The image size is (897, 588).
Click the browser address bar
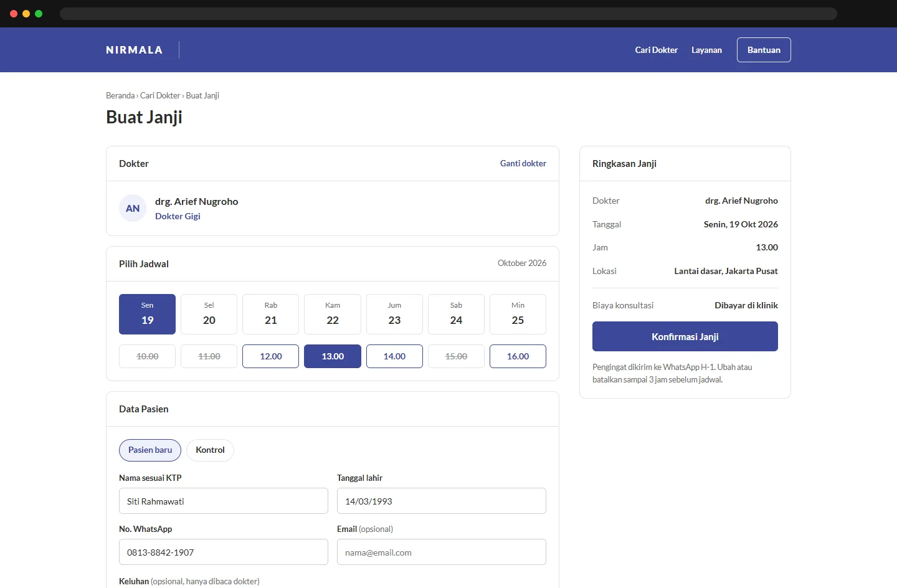click(x=448, y=14)
